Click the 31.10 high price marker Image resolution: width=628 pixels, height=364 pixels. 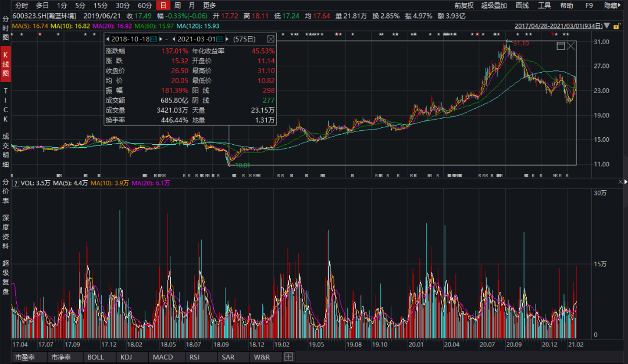(521, 43)
